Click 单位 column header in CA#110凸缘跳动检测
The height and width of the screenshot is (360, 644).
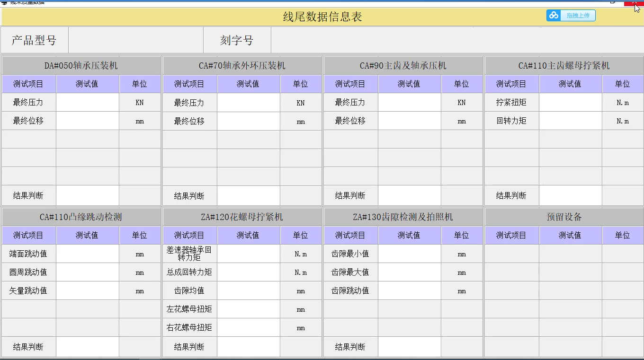coord(140,235)
